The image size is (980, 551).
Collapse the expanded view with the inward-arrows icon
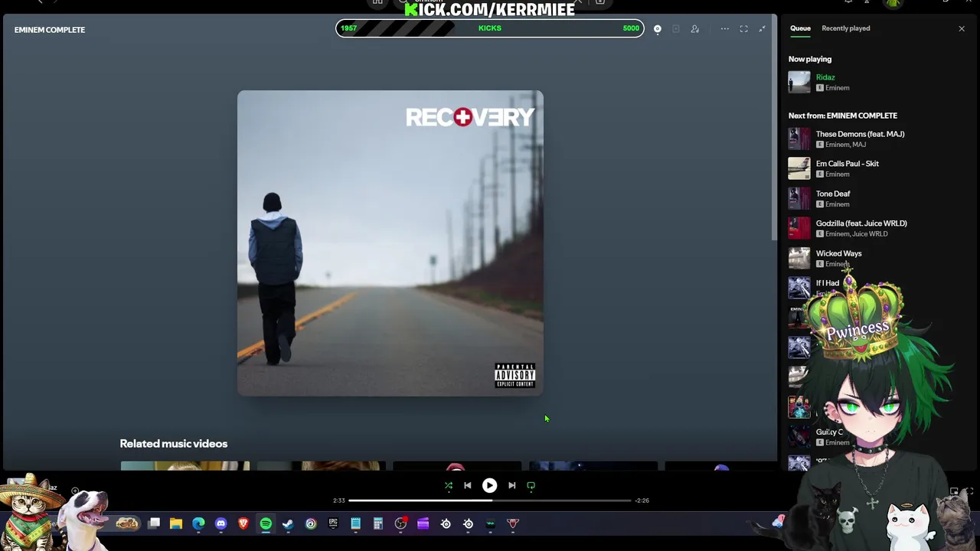tap(762, 29)
